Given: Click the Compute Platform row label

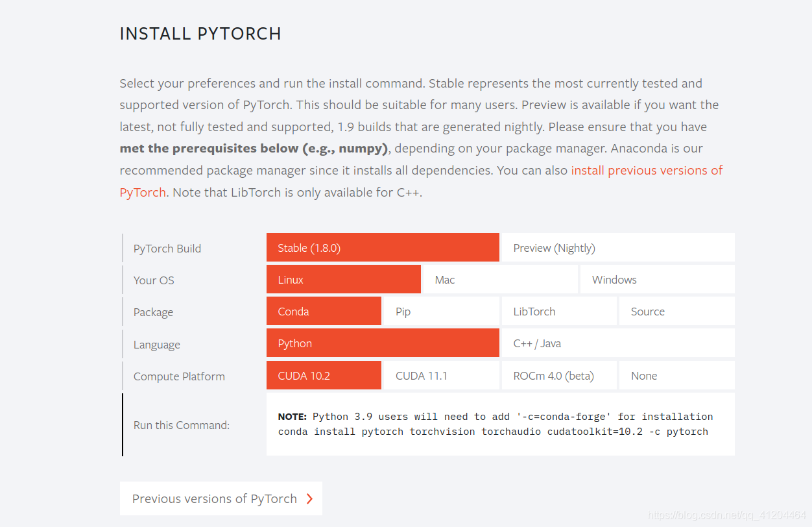Looking at the screenshot, I should [x=179, y=376].
